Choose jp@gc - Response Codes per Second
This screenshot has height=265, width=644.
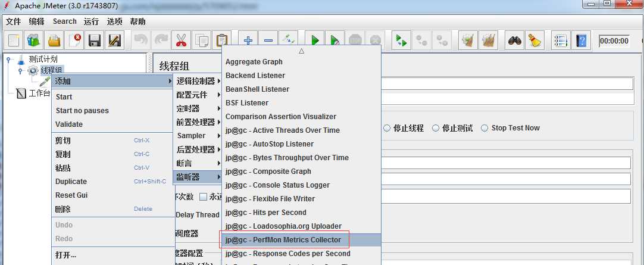[301, 254]
